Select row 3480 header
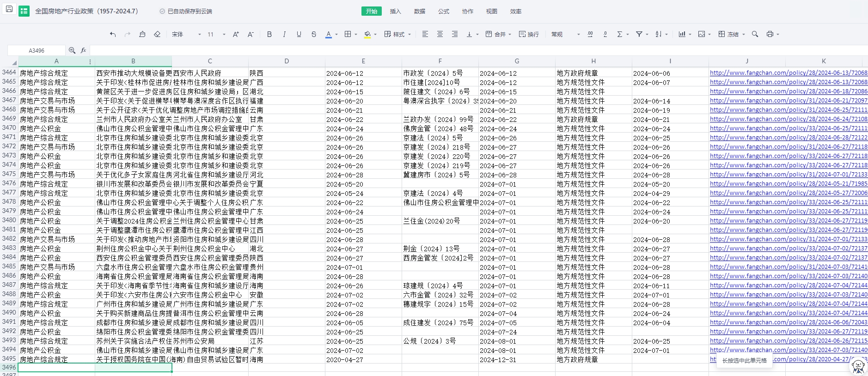 tap(9, 220)
